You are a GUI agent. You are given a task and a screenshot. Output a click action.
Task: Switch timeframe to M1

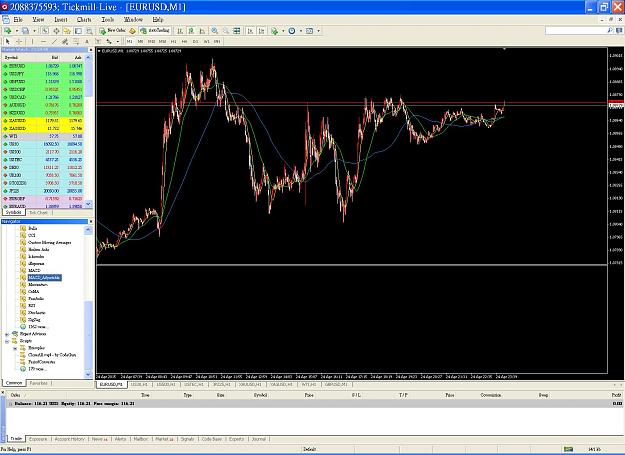(130, 41)
